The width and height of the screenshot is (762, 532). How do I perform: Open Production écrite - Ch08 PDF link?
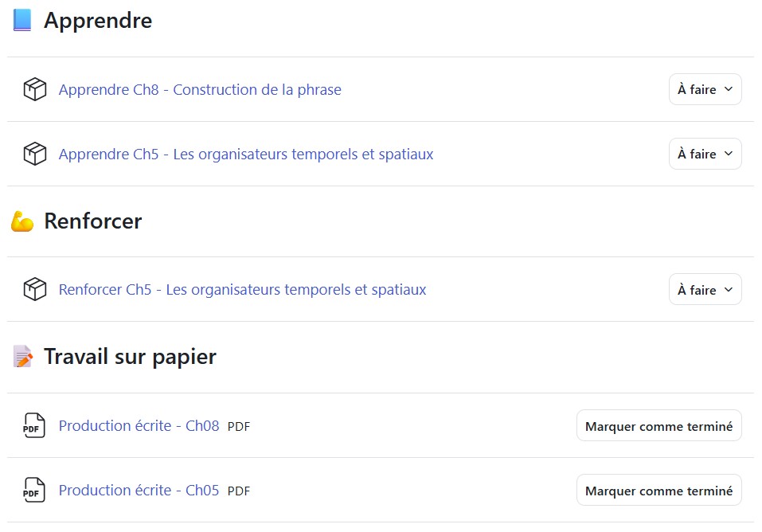[139, 426]
